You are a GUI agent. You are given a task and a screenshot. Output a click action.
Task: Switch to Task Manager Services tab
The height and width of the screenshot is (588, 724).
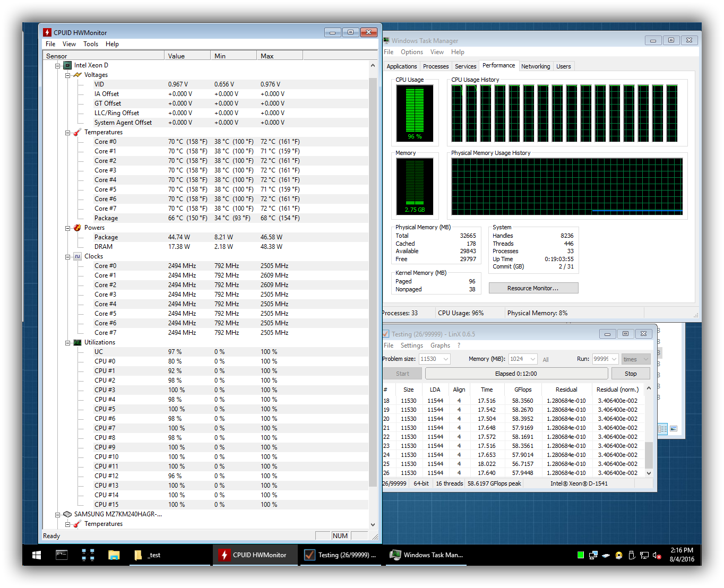[466, 66]
